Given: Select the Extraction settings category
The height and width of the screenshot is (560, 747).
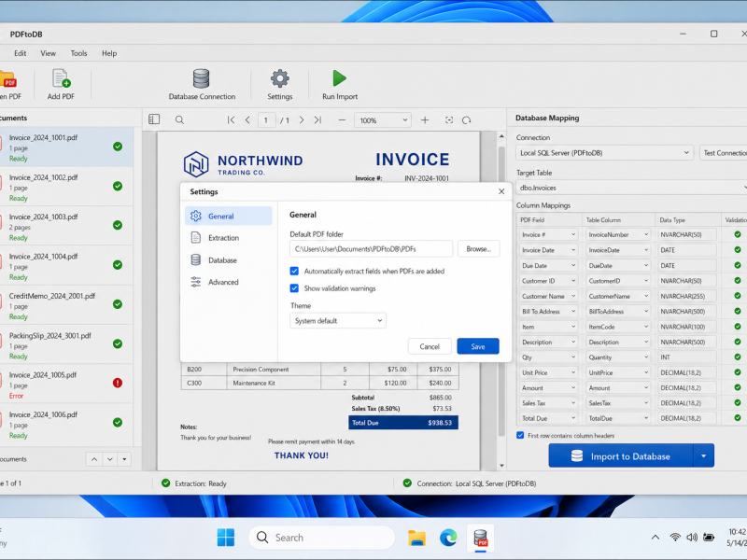Looking at the screenshot, I should pyautogui.click(x=228, y=238).
